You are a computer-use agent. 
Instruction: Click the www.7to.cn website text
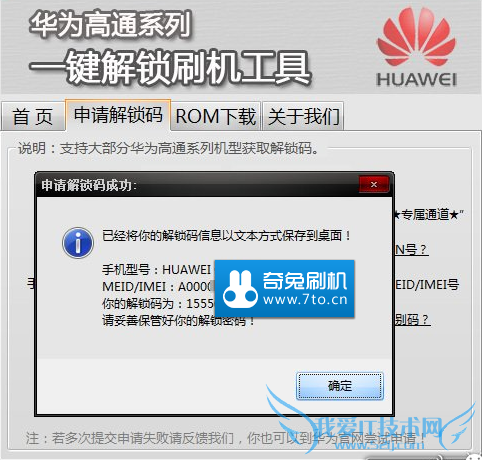pyautogui.click(x=305, y=300)
